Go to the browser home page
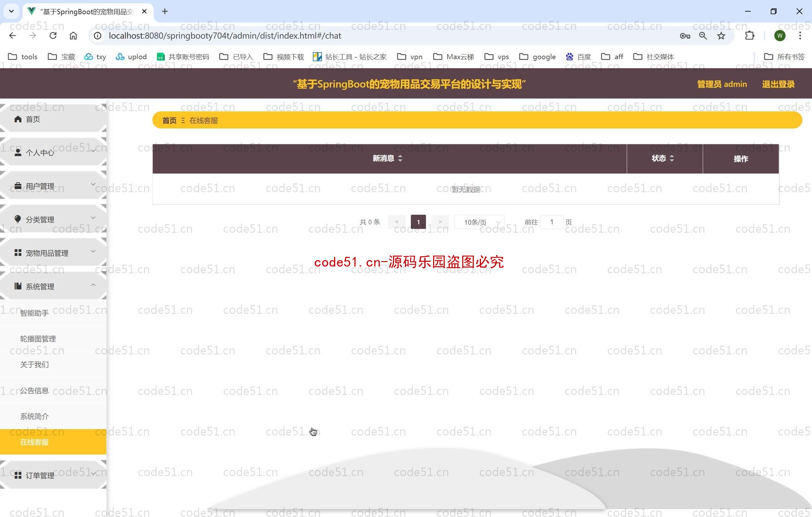 coord(73,36)
